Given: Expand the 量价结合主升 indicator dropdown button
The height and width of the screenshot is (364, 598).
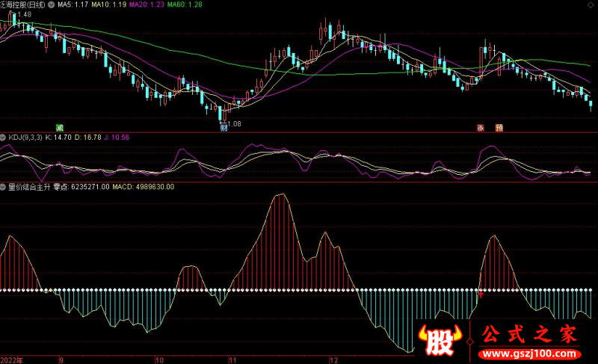Looking at the screenshot, I should point(4,186).
